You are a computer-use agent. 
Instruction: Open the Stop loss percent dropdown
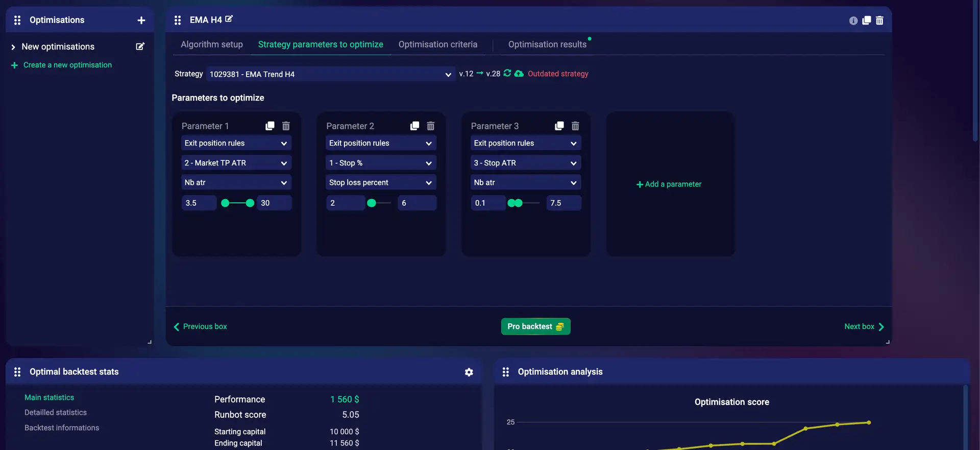(x=381, y=182)
